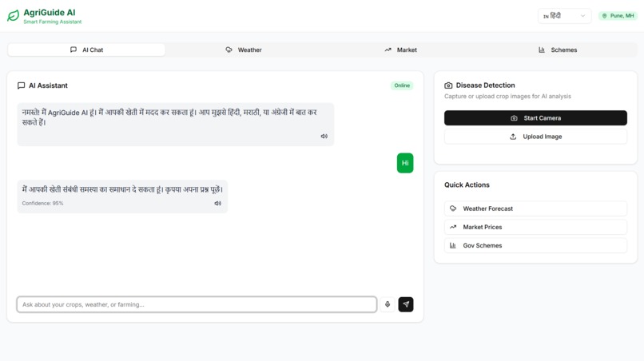Send the chat message
The height and width of the screenshot is (361, 644).
406,304
